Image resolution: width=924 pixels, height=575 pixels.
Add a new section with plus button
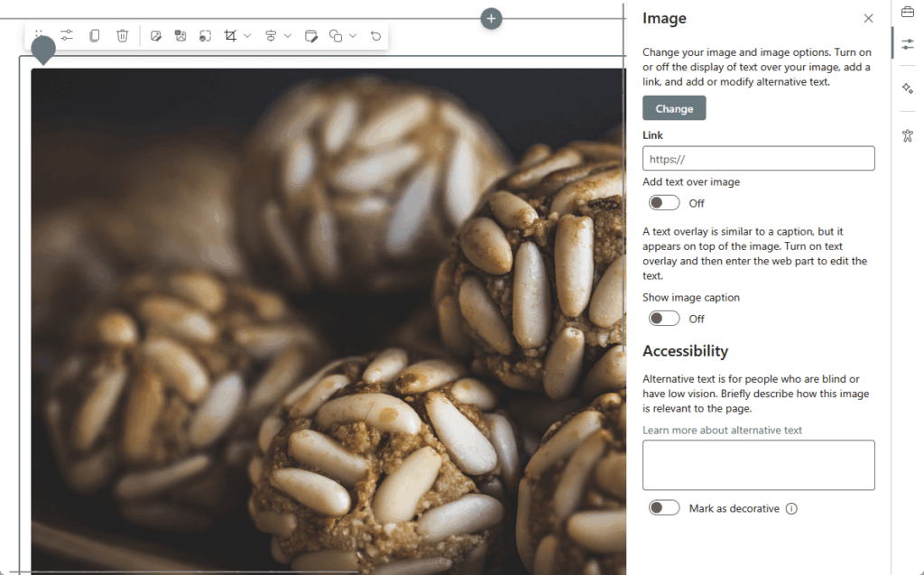tap(491, 18)
